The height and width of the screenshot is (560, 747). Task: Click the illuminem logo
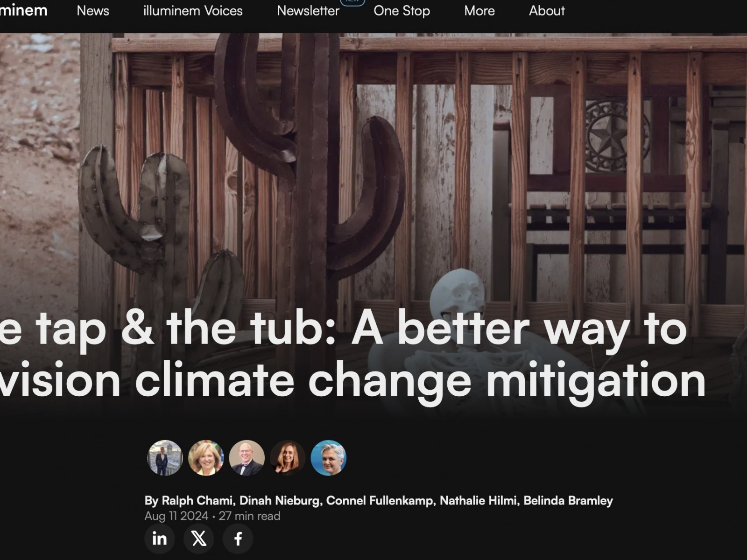(24, 10)
